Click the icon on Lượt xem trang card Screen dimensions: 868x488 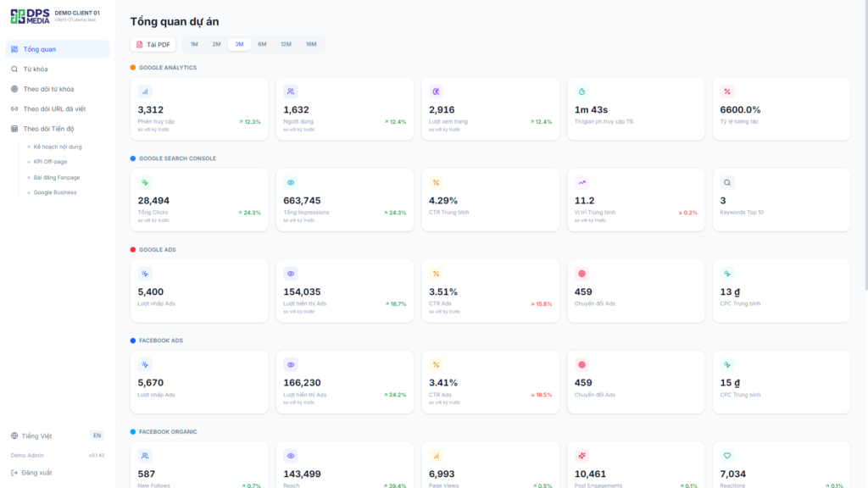click(x=437, y=91)
